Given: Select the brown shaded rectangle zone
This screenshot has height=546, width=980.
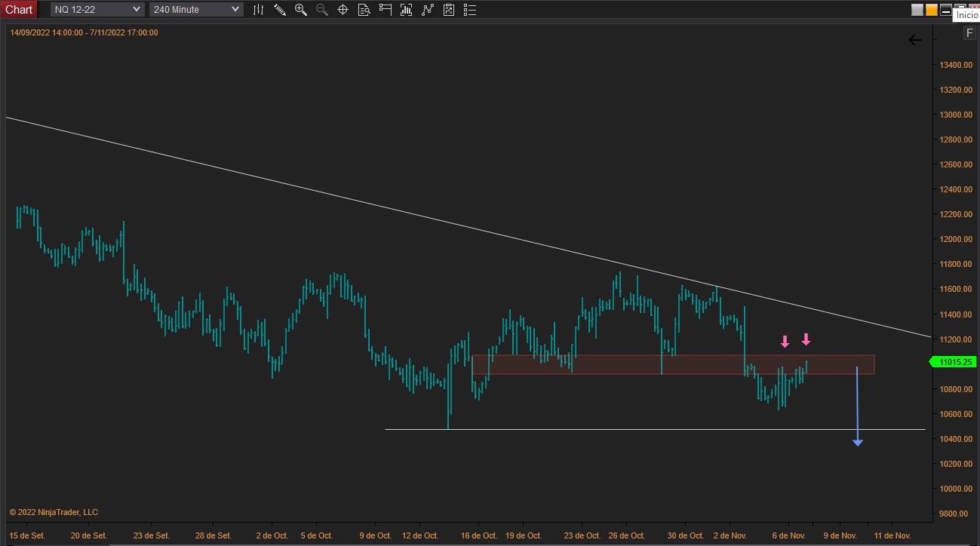Looking at the screenshot, I should coord(673,365).
